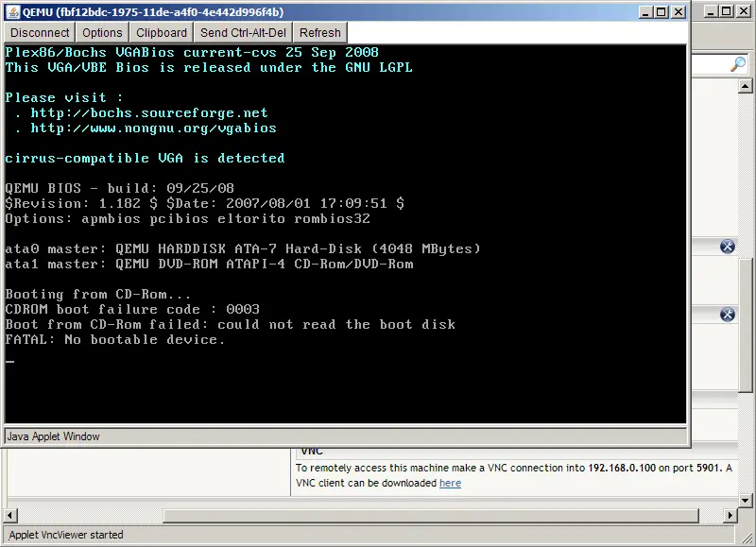Minimize the QEMU applet window
Image resolution: width=756 pixels, height=547 pixels.
(x=645, y=11)
